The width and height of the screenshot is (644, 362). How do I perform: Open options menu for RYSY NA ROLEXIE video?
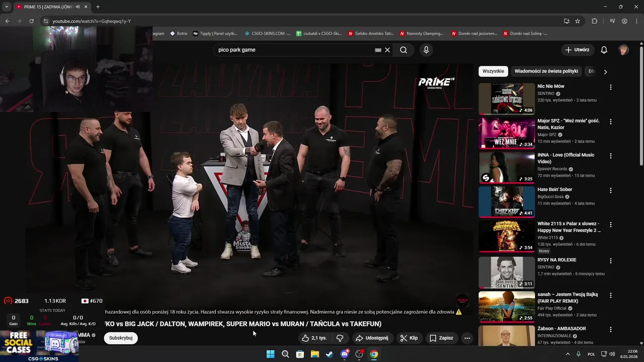pyautogui.click(x=610, y=261)
